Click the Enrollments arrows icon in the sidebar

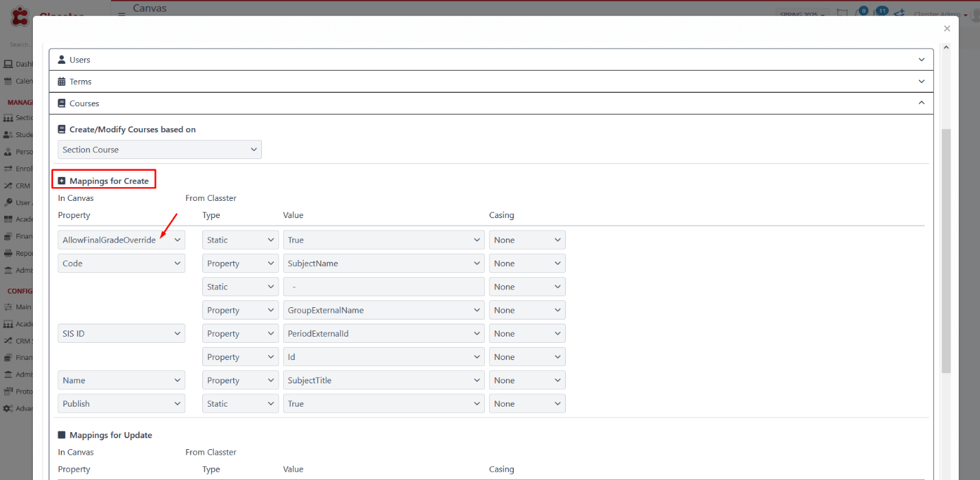point(8,169)
